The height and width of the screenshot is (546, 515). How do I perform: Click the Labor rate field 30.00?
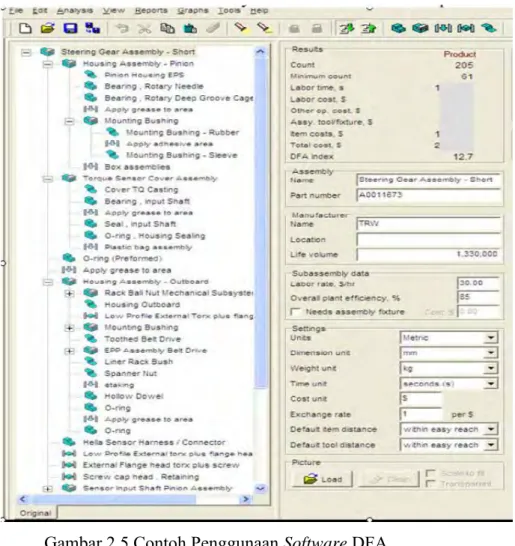pyautogui.click(x=478, y=283)
